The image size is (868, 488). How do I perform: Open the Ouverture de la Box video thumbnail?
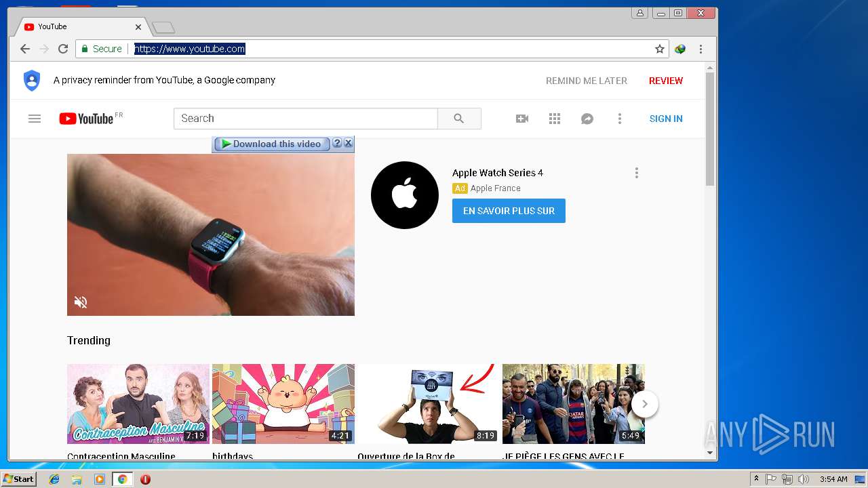429,404
